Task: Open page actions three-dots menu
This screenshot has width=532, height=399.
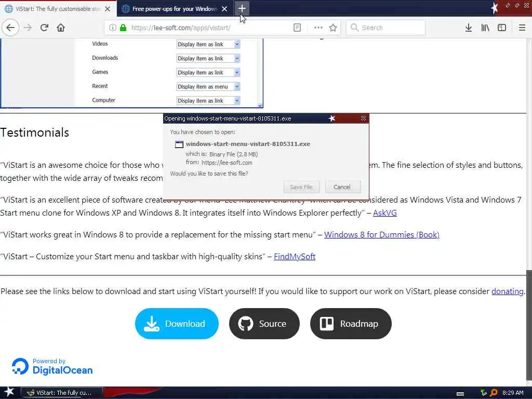Action: 318,28
